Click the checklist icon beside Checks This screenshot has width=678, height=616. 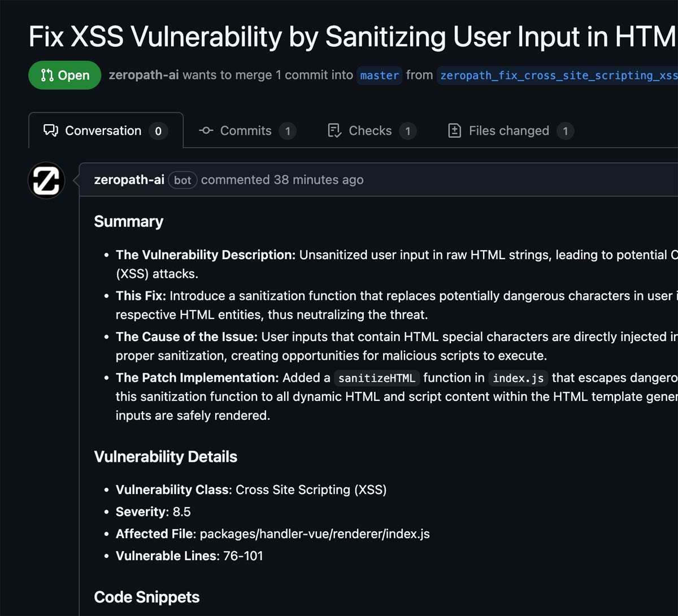point(334,131)
